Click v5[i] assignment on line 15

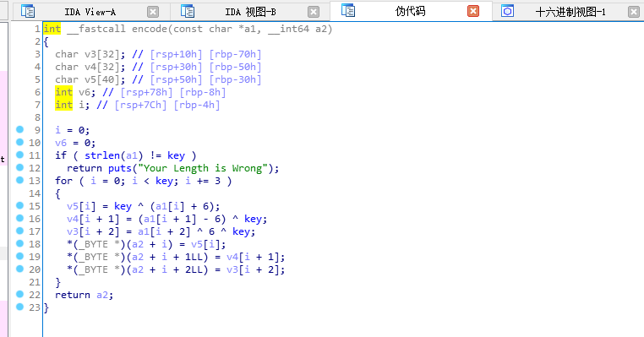[x=81, y=206]
